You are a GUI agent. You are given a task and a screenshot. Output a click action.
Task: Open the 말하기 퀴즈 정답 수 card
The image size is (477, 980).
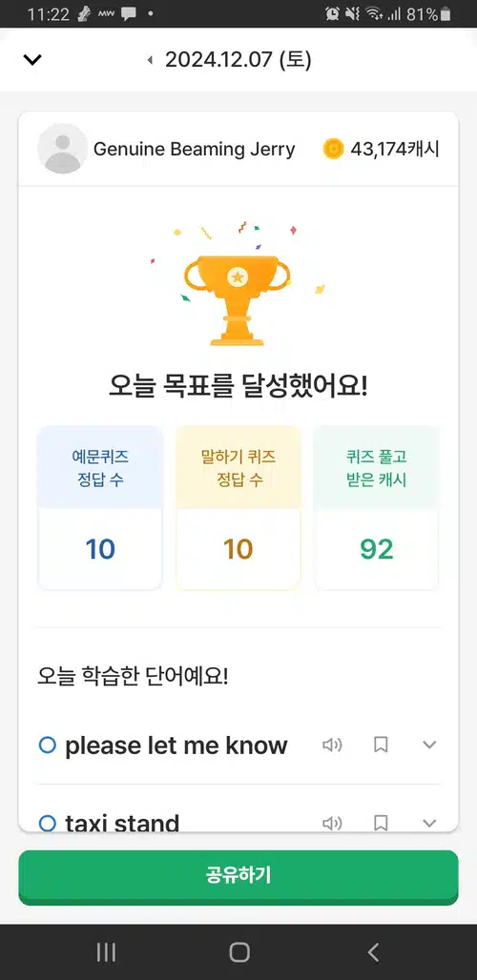(x=238, y=507)
